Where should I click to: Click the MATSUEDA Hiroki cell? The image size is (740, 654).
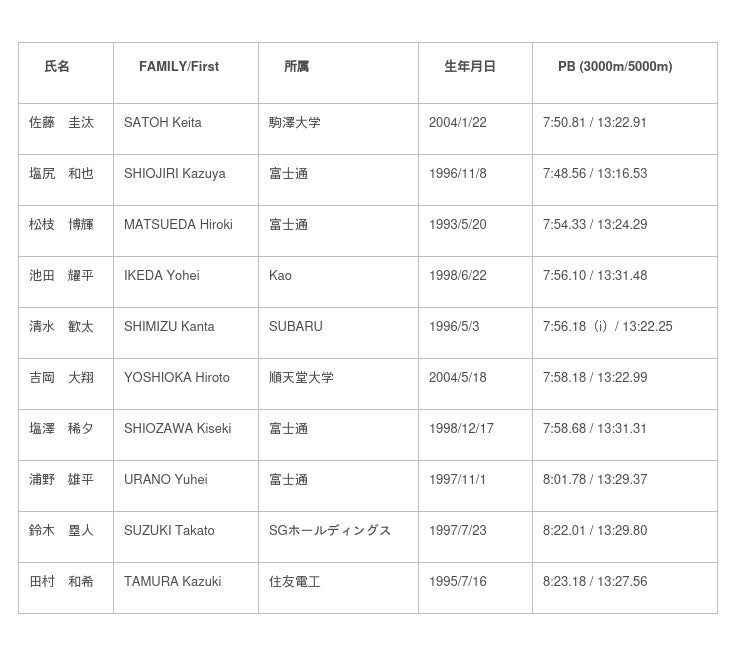click(x=178, y=225)
